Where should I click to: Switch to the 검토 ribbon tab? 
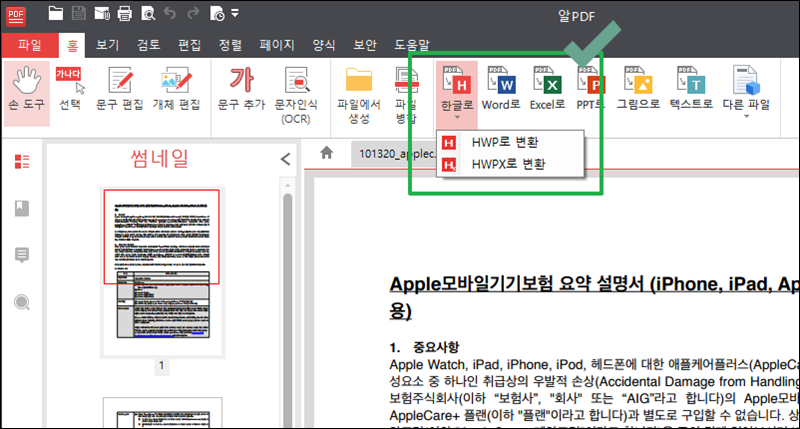tap(148, 45)
